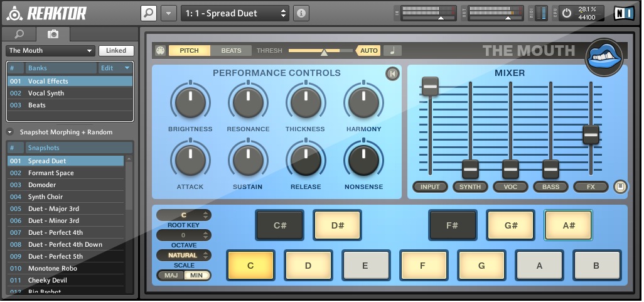Toggle the AUTO threshold button
This screenshot has height=302, width=644.
(x=368, y=50)
